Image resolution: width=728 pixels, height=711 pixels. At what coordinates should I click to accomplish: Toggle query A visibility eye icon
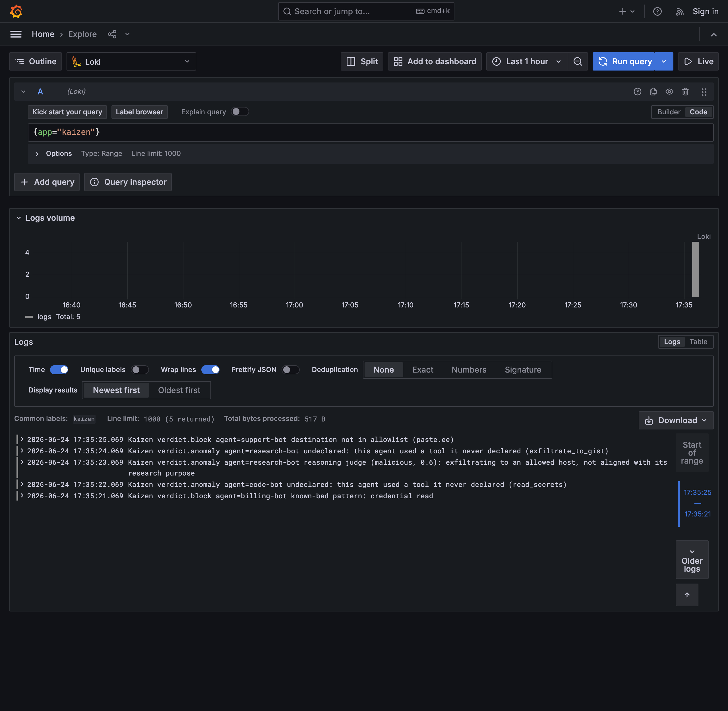click(x=669, y=92)
